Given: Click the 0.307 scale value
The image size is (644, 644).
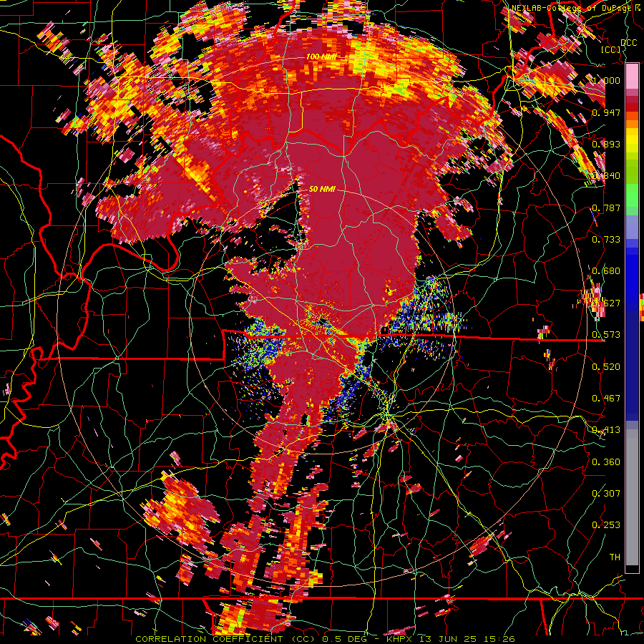Looking at the screenshot, I should pos(606,493).
